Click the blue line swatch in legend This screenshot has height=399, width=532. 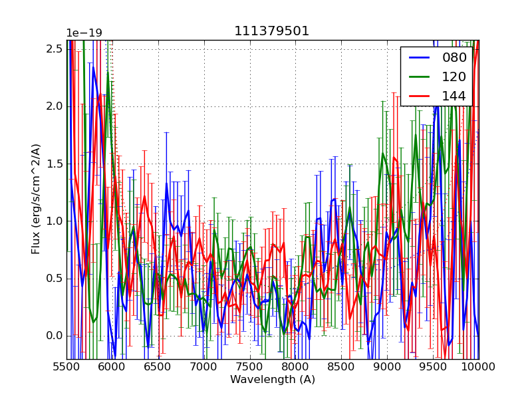point(420,58)
